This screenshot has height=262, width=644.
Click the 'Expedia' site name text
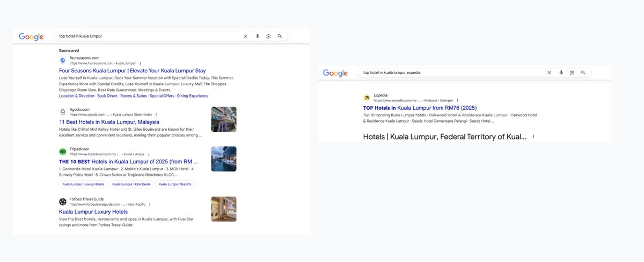tap(380, 95)
